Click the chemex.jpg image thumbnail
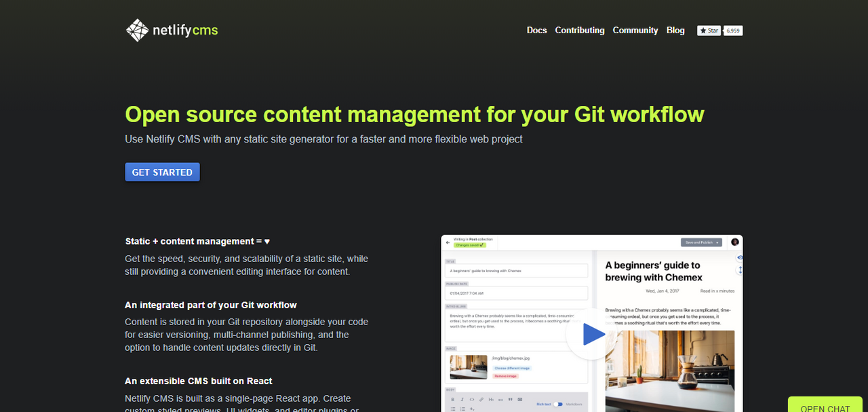The height and width of the screenshot is (412, 868). (469, 367)
